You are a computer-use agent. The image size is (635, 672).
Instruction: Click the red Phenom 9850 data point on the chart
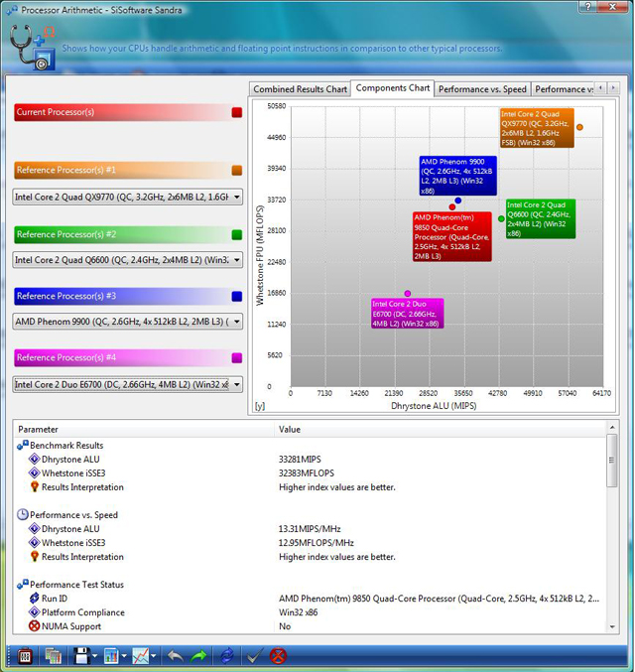tap(452, 207)
